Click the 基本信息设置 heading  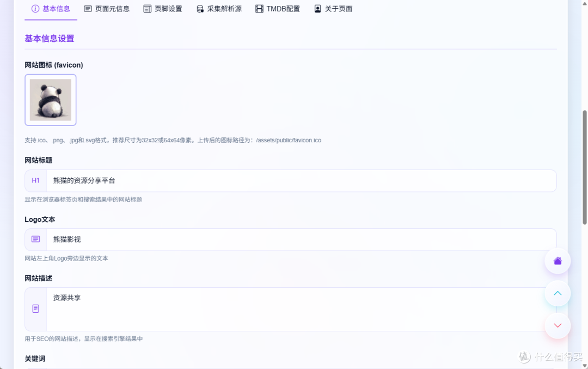[50, 39]
